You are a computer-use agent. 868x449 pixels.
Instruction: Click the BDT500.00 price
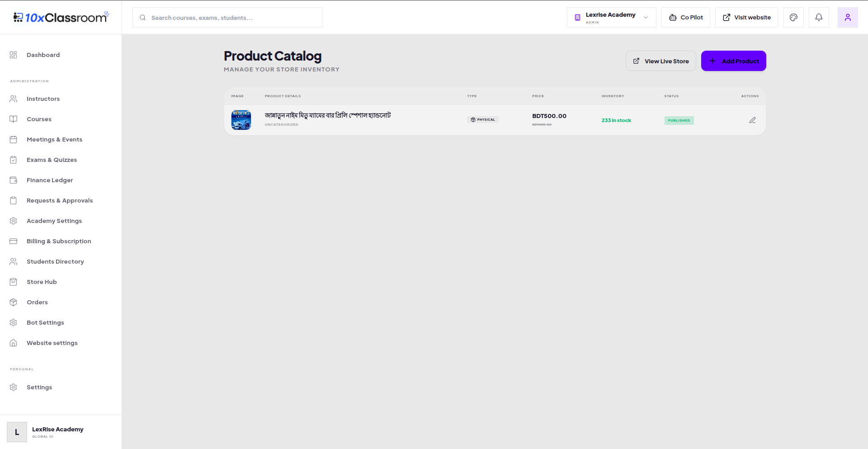(549, 116)
